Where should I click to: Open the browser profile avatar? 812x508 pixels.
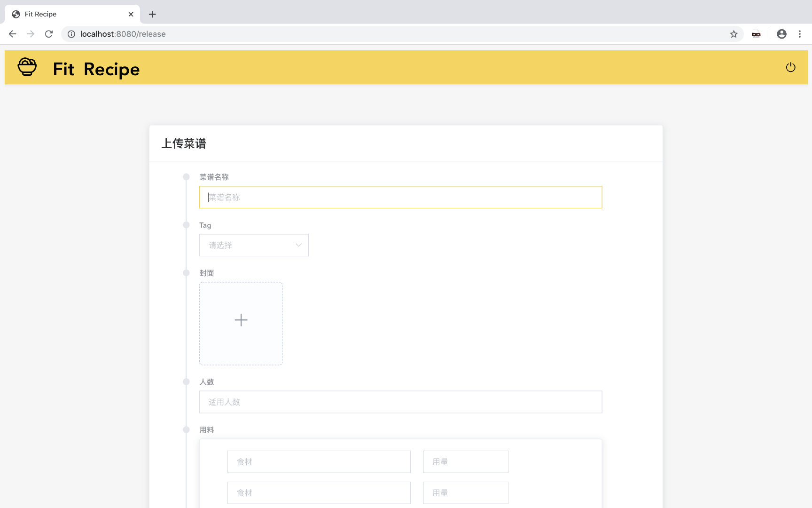(x=781, y=34)
